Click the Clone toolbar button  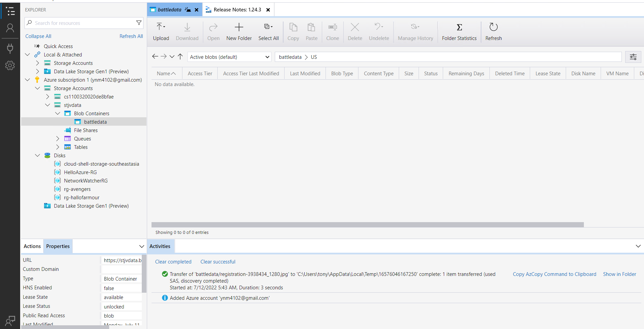click(x=333, y=32)
